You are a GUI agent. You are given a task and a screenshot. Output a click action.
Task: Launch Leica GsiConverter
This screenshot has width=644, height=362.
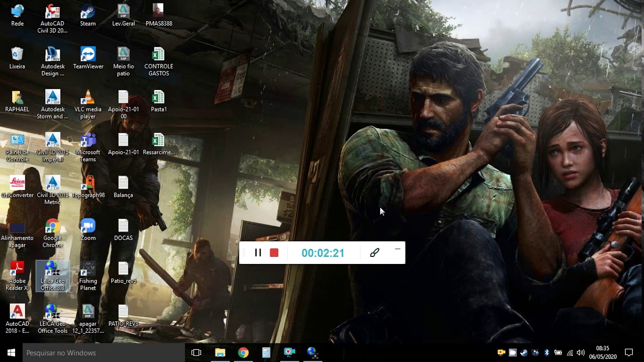tap(17, 187)
